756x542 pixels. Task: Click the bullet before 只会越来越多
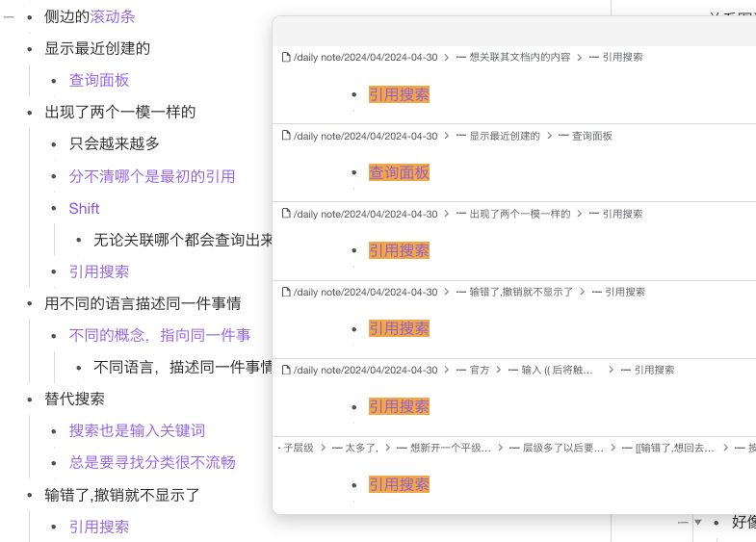pyautogui.click(x=54, y=144)
